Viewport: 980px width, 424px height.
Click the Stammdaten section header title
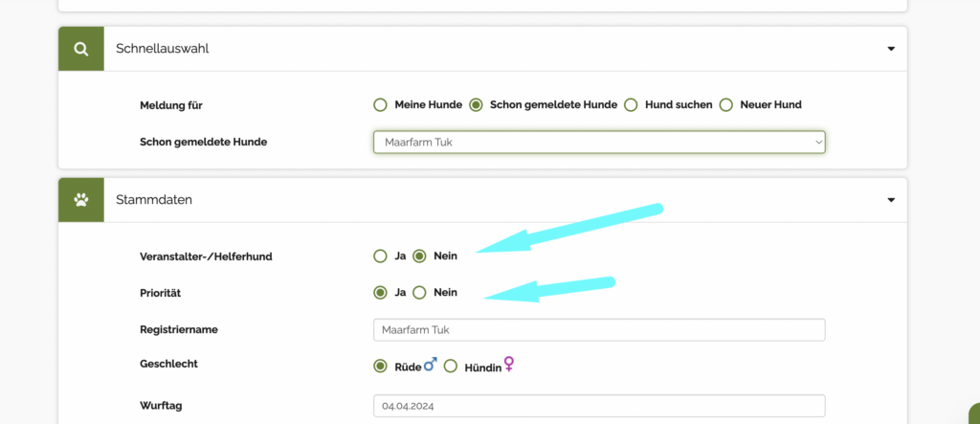[x=154, y=201]
